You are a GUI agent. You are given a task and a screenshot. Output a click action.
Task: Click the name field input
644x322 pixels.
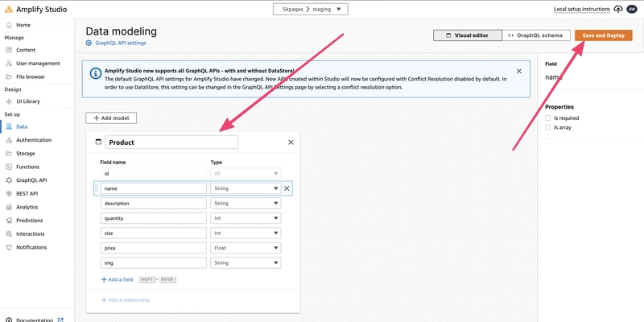154,188
